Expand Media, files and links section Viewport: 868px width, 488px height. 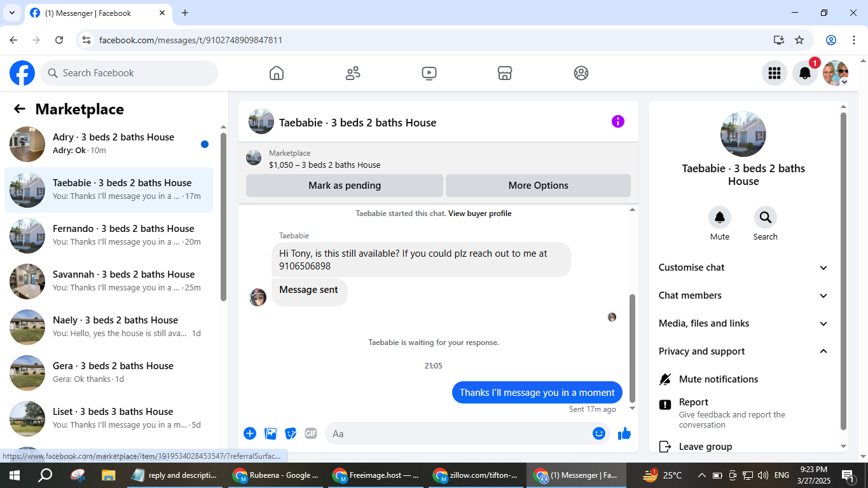(x=743, y=323)
